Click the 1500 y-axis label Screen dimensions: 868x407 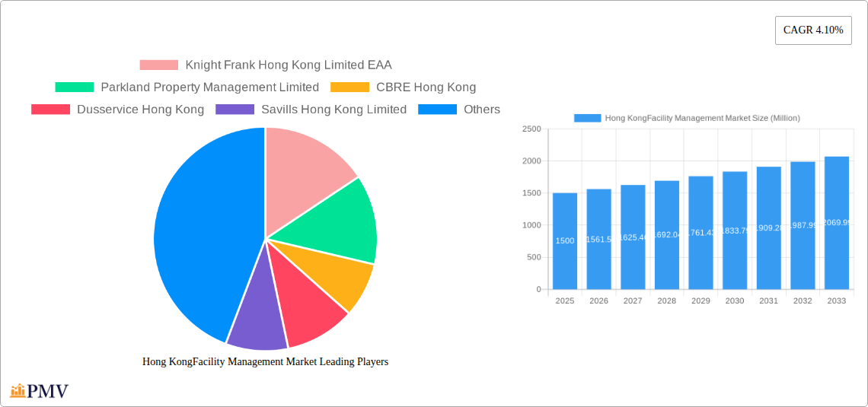[531, 193]
